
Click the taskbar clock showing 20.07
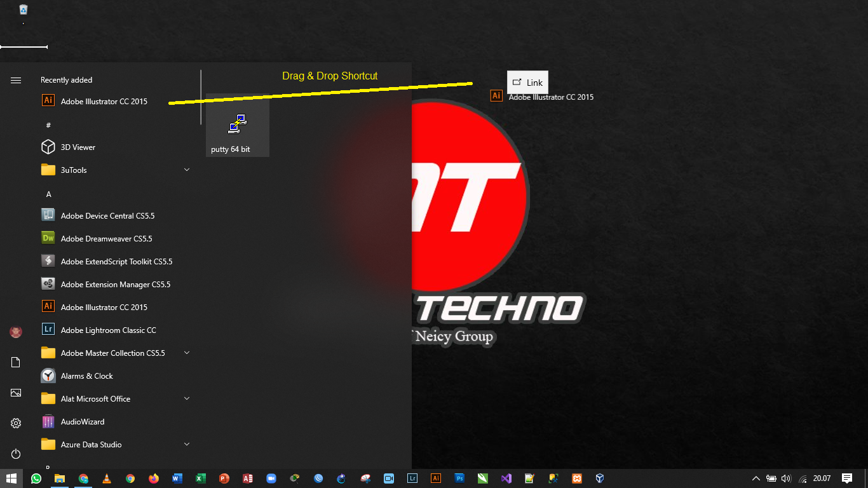[822, 478]
